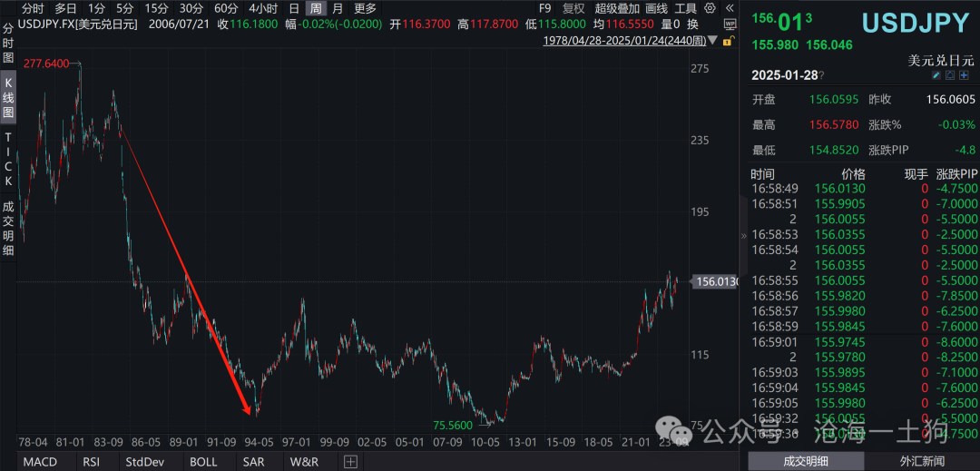Screen dimensions: 980x471
Task: Click the 成交明细 button at bottom
Action: (x=807, y=462)
